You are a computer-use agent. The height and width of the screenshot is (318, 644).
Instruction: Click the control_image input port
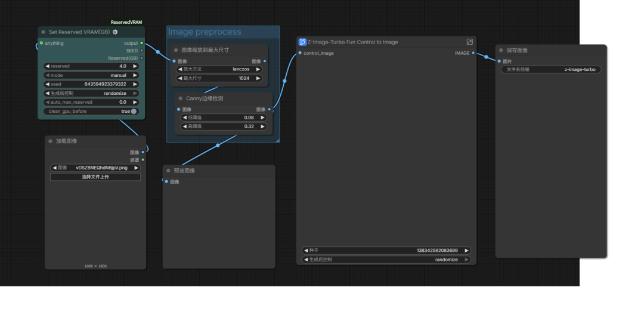299,53
